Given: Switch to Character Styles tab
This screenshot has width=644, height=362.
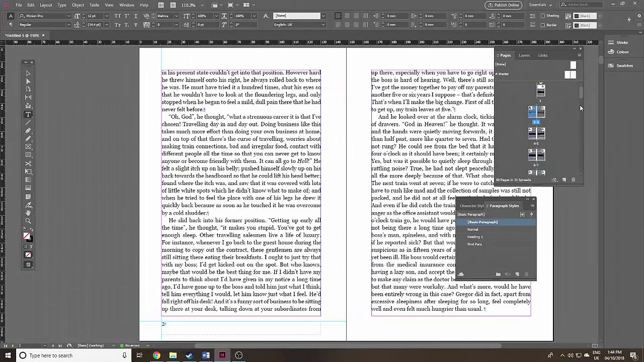Looking at the screenshot, I should coord(471,206).
